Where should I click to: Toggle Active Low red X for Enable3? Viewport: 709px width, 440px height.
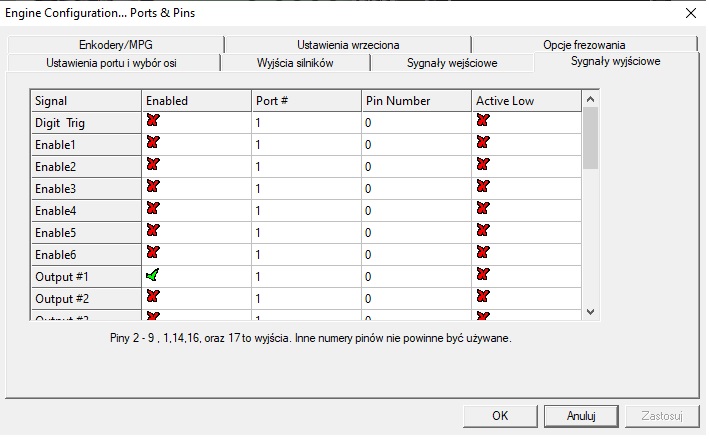pos(483,186)
